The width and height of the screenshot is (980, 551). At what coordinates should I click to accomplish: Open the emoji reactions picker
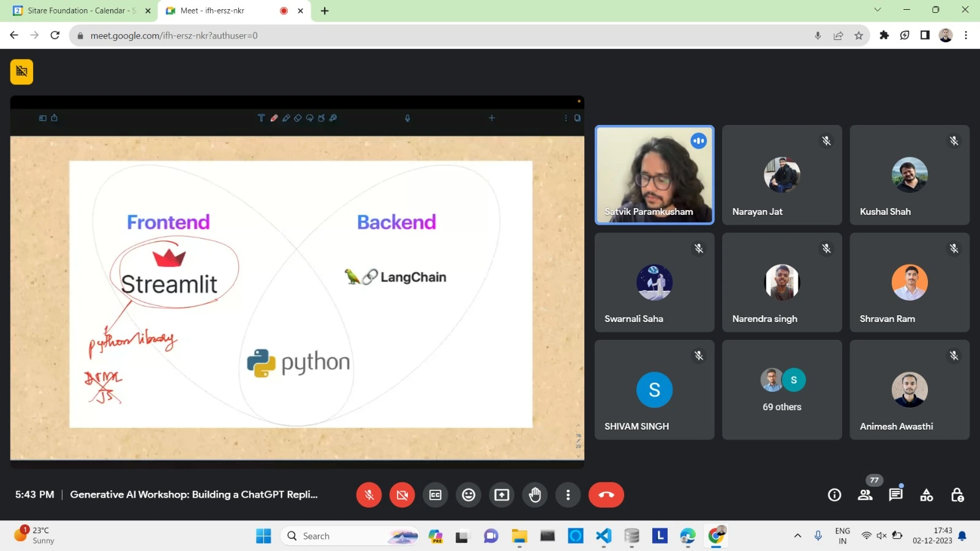pyautogui.click(x=469, y=495)
